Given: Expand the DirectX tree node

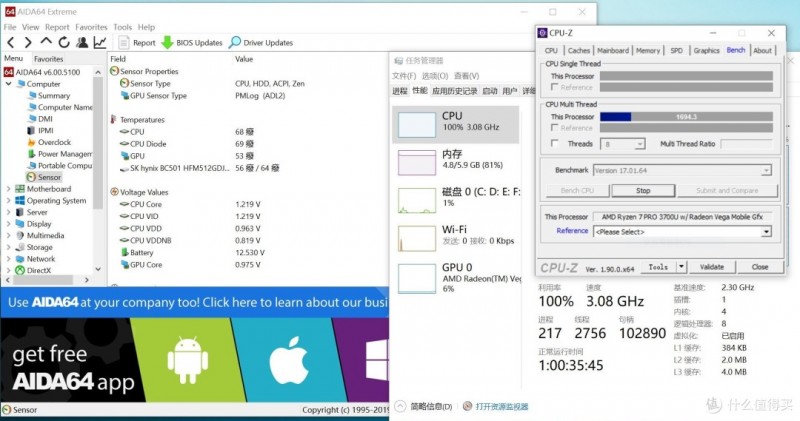Looking at the screenshot, I should tap(8, 270).
